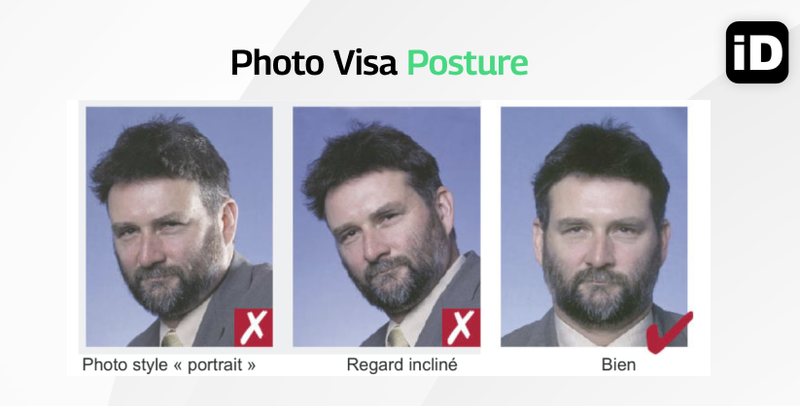Open the tilted-gaze example photo
800x406 pixels.
coord(386,226)
